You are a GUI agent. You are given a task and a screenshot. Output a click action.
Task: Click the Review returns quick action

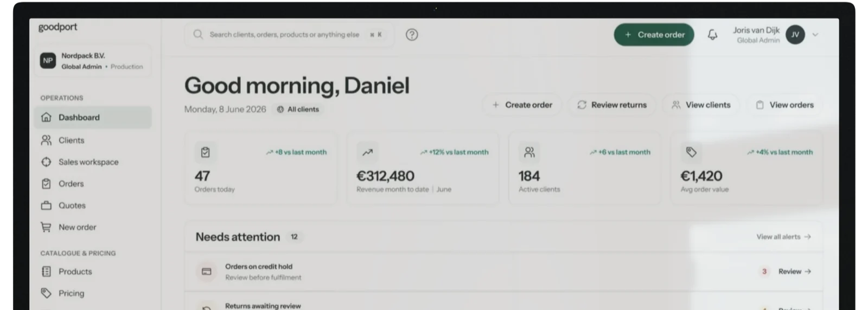612,105
